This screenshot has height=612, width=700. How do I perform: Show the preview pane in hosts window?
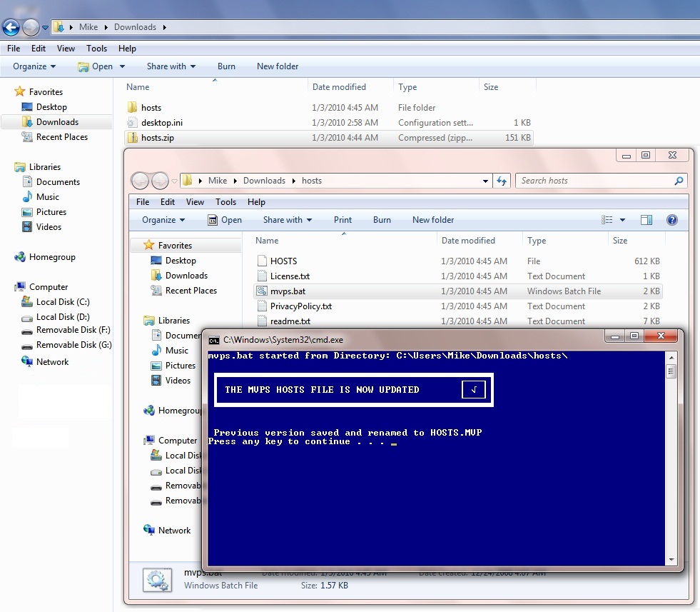[647, 219]
